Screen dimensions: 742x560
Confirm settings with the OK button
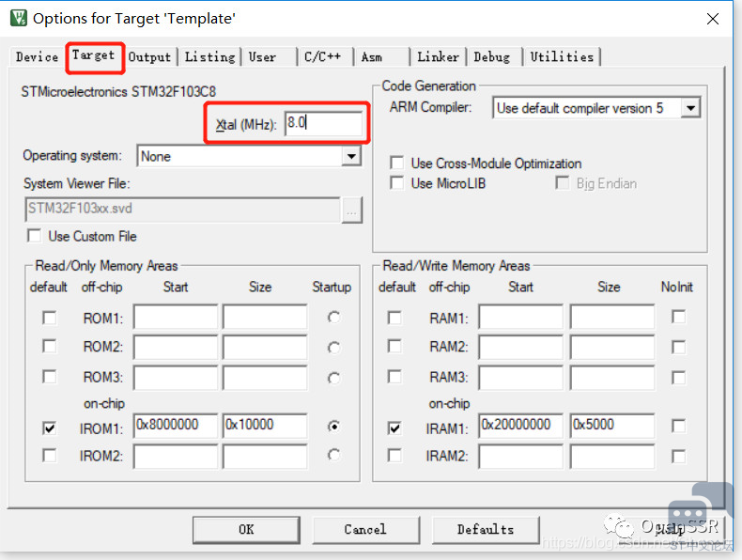[246, 529]
